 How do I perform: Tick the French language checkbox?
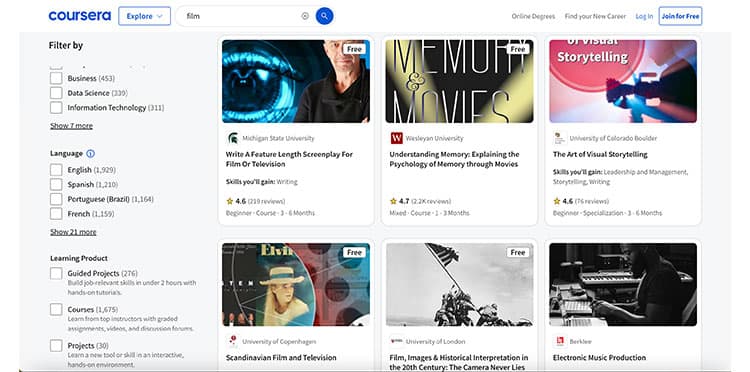(x=56, y=214)
